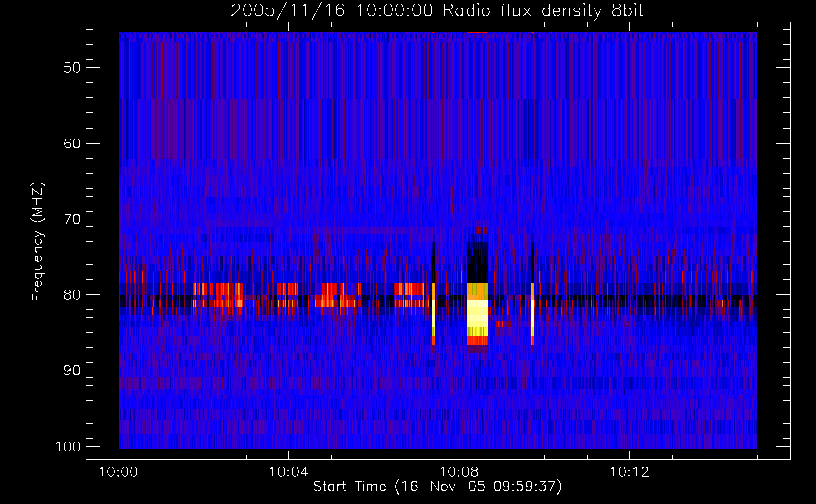
Task: Click the 'Start Time (16-Nov-05 09:59:37)' axis label
Action: 437,487
